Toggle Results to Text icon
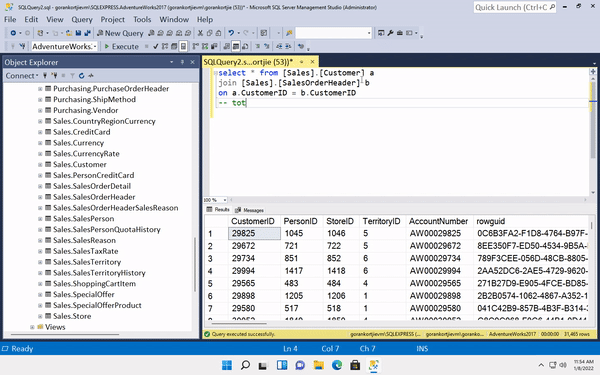The height and width of the screenshot is (375, 600). pyautogui.click(x=227, y=47)
